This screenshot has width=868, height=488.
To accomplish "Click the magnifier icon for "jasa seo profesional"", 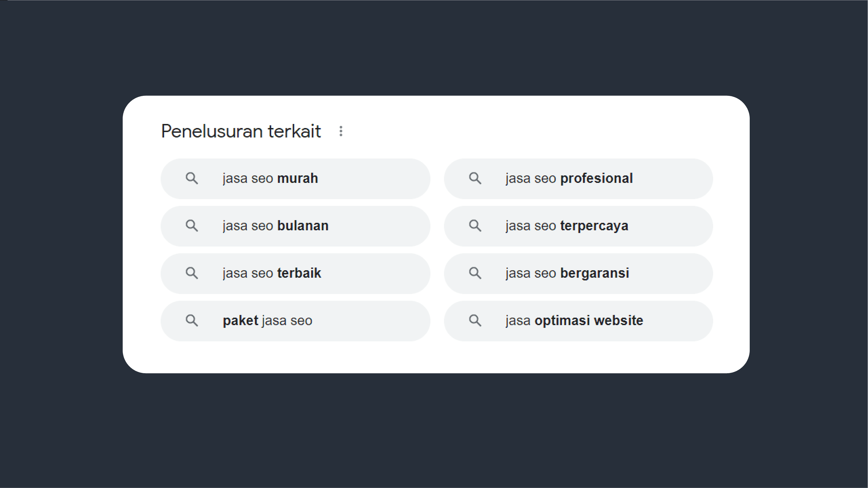I will tap(475, 178).
